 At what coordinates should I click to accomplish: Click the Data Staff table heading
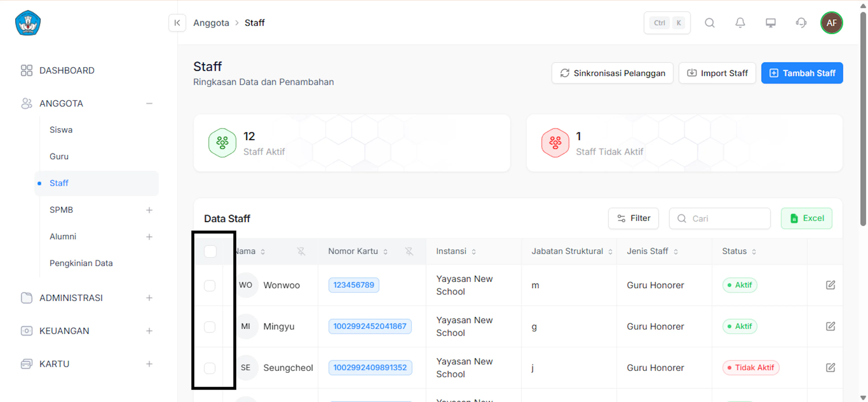(x=227, y=218)
